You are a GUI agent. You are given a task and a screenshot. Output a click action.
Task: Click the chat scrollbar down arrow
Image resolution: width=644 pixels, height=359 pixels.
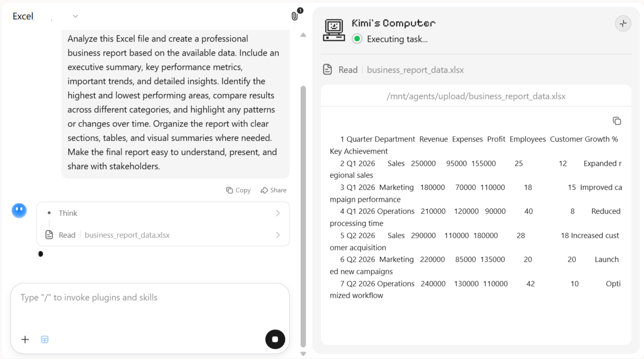(303, 354)
